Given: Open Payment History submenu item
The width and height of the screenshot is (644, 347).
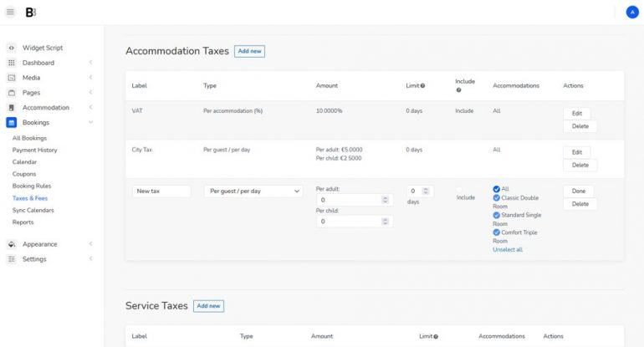Looking at the screenshot, I should [x=35, y=151].
